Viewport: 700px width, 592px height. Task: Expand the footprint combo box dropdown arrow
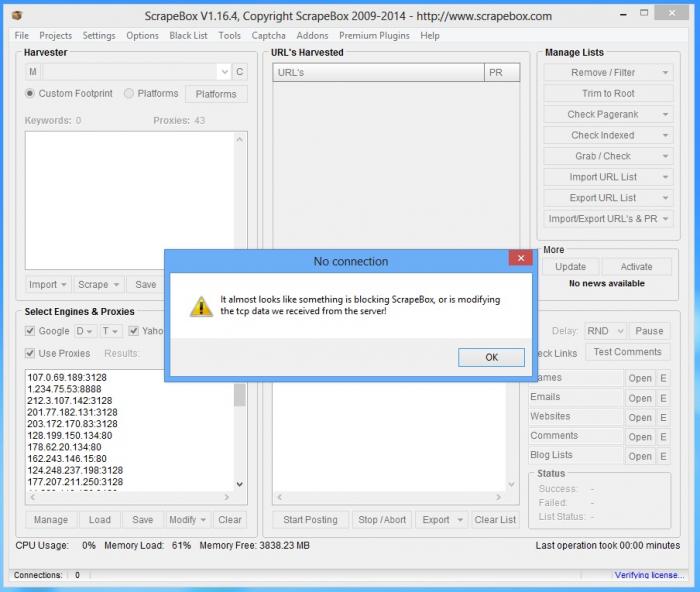point(224,71)
